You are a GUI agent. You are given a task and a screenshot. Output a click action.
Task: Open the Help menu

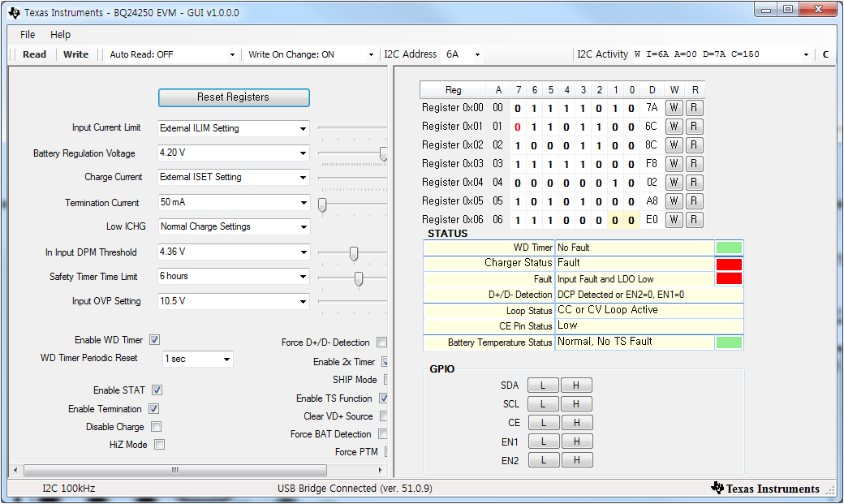(x=60, y=34)
